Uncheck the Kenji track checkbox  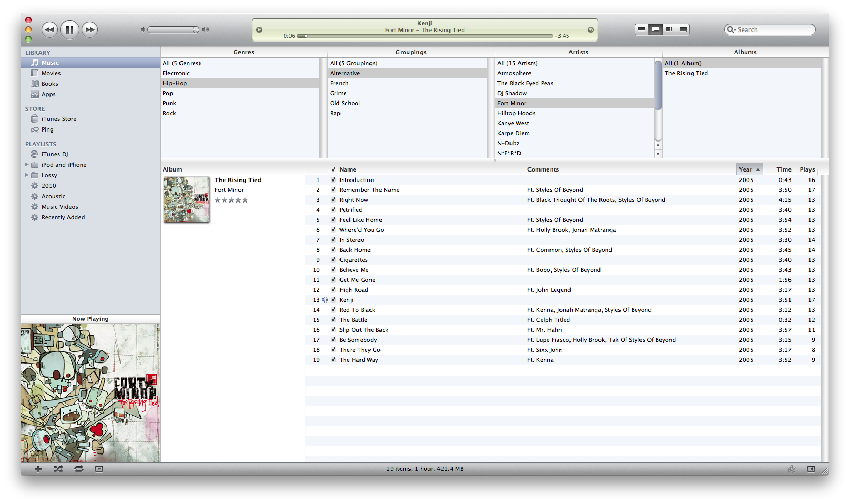point(333,300)
